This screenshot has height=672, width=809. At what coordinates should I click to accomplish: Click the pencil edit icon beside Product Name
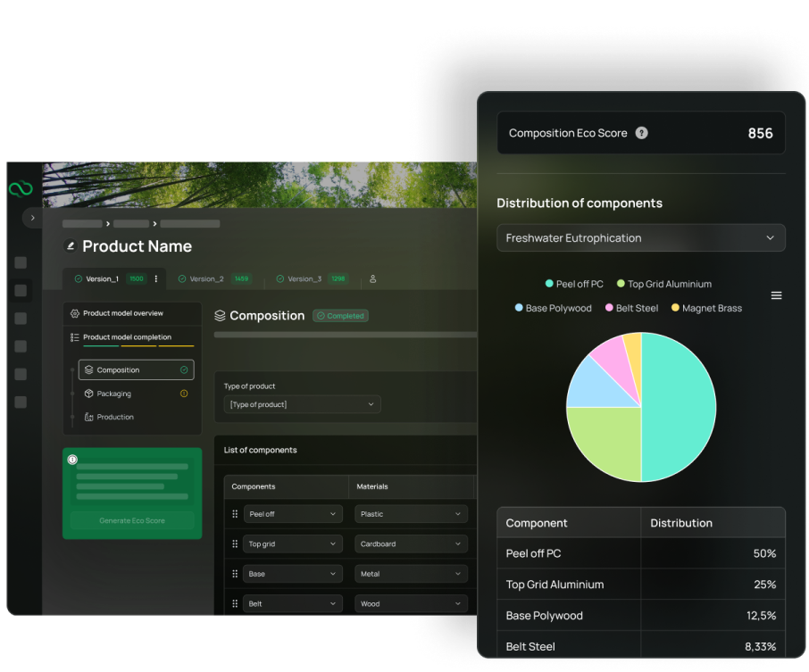pos(71,246)
